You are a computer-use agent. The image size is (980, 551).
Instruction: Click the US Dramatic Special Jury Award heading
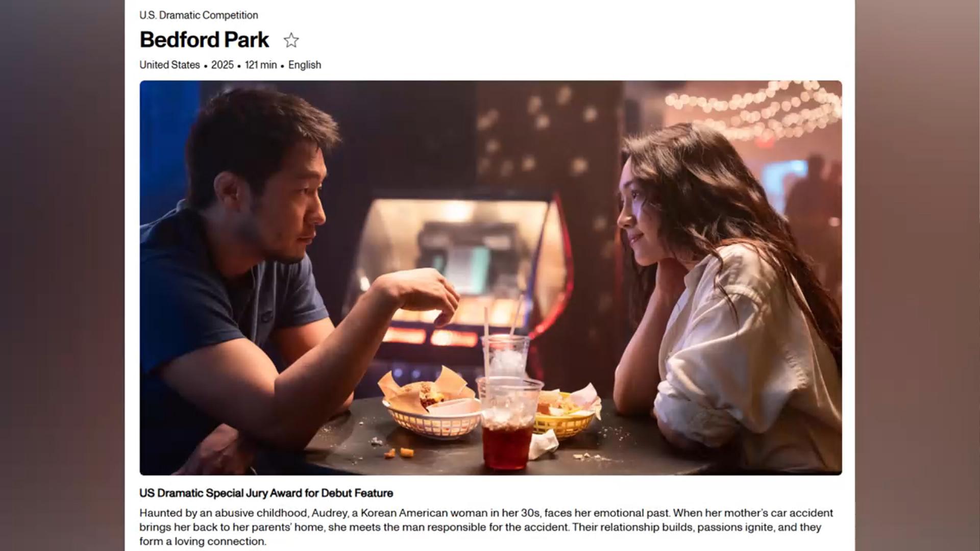tap(266, 493)
